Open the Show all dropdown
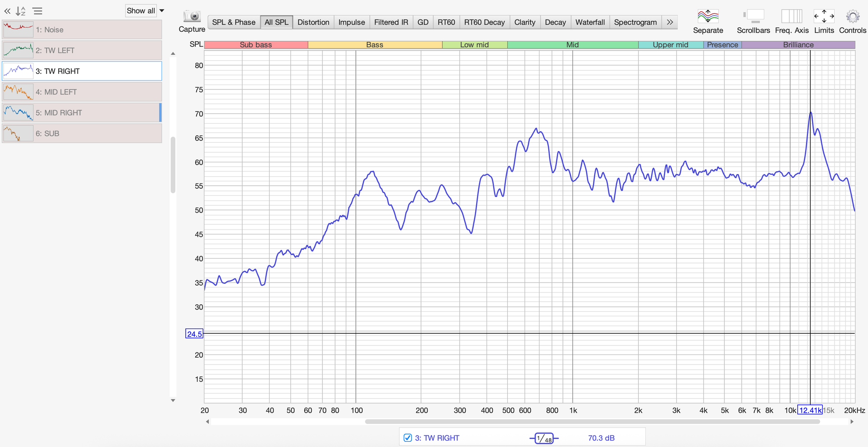The width and height of the screenshot is (868, 447). (x=145, y=11)
